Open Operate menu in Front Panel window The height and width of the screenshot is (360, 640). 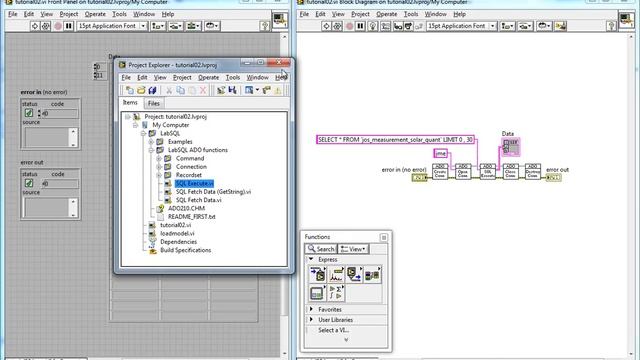coord(95,14)
